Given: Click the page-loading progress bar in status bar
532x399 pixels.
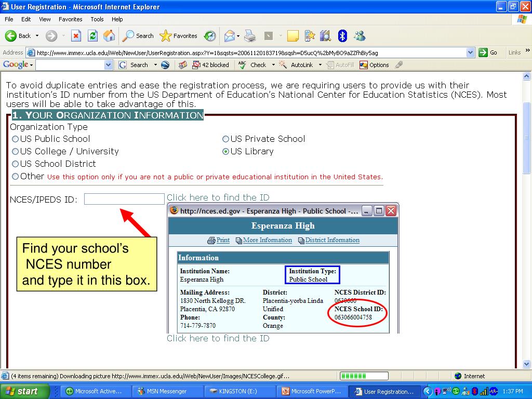Looking at the screenshot, I should tap(364, 376).
